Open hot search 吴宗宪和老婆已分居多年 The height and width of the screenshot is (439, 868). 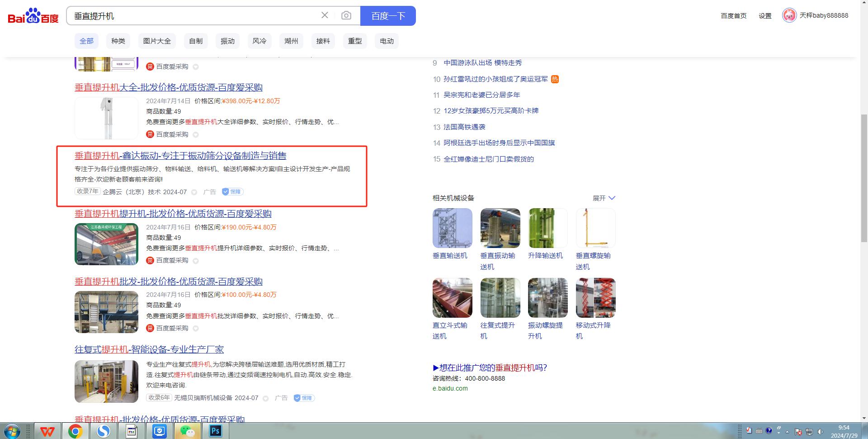point(482,95)
